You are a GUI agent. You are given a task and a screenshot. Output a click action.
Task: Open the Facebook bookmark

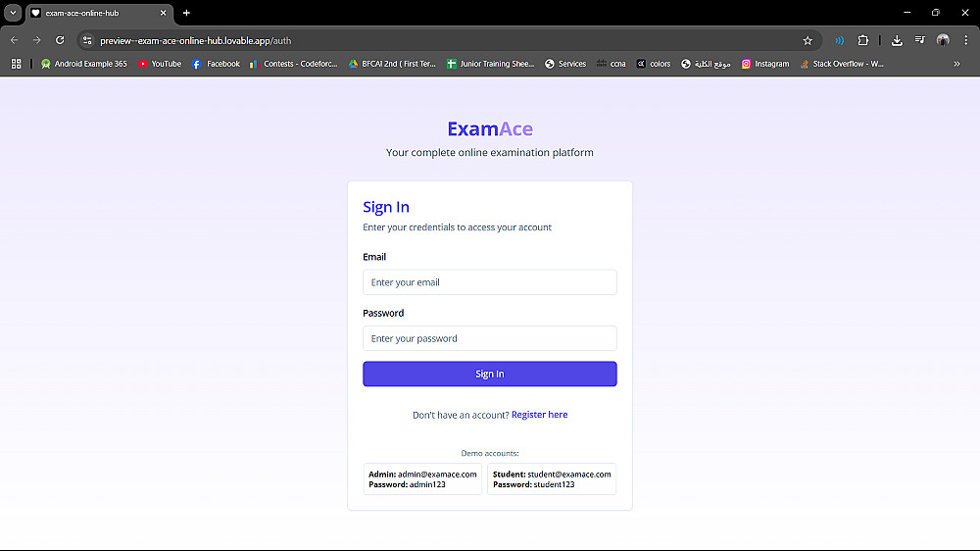pyautogui.click(x=216, y=64)
